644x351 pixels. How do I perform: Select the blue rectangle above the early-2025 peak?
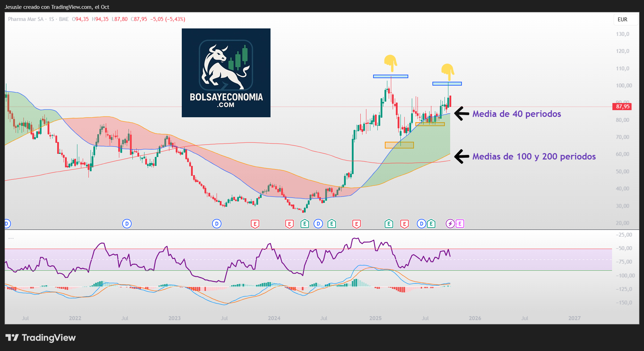point(391,76)
